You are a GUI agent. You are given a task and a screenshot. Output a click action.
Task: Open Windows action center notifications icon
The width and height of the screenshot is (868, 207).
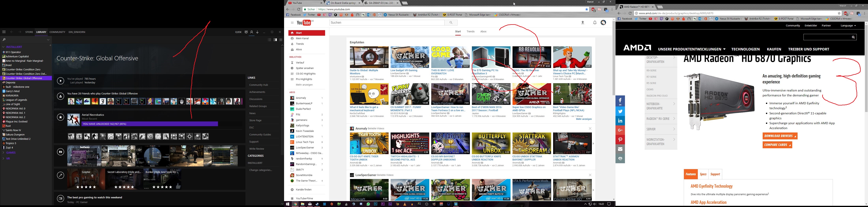pos(609,204)
